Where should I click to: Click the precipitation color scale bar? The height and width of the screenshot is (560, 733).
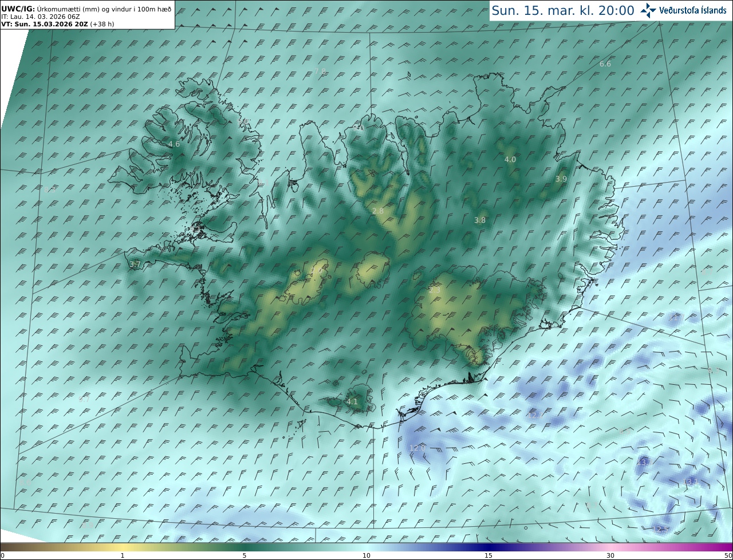pos(366,547)
